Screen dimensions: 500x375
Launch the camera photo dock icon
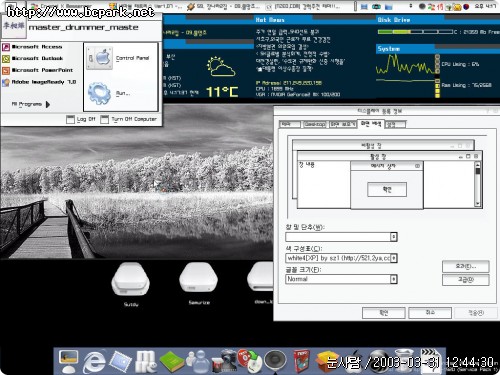224,361
